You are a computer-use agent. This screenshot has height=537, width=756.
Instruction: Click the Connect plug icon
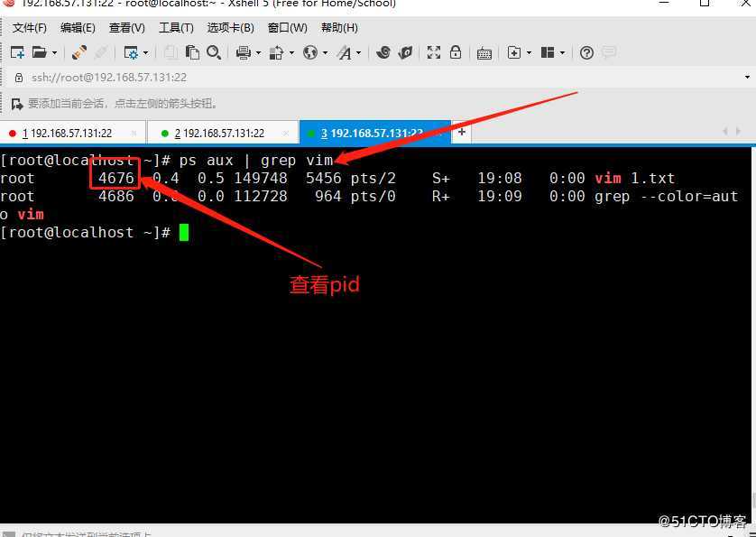(79, 52)
